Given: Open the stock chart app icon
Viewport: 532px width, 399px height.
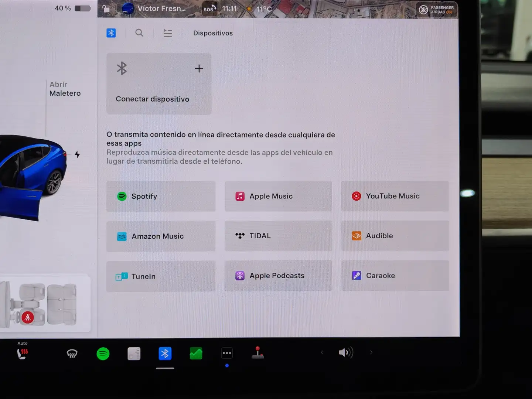Looking at the screenshot, I should point(196,354).
